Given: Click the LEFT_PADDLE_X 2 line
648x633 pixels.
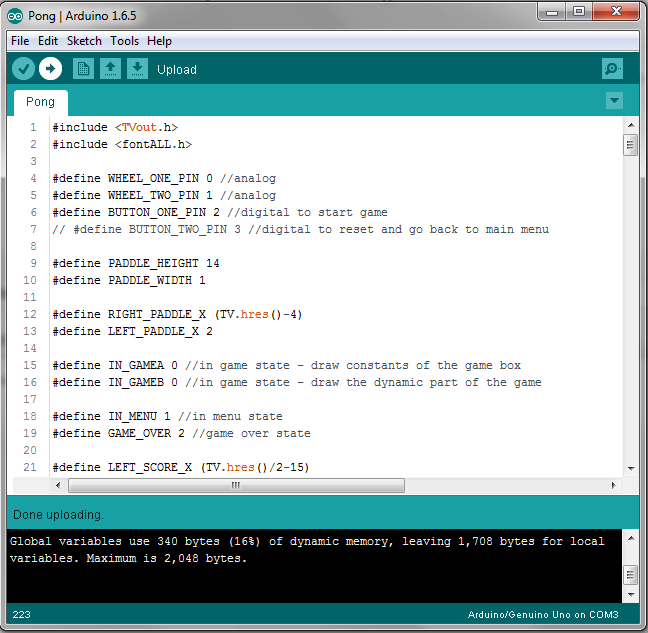Looking at the screenshot, I should point(133,331).
